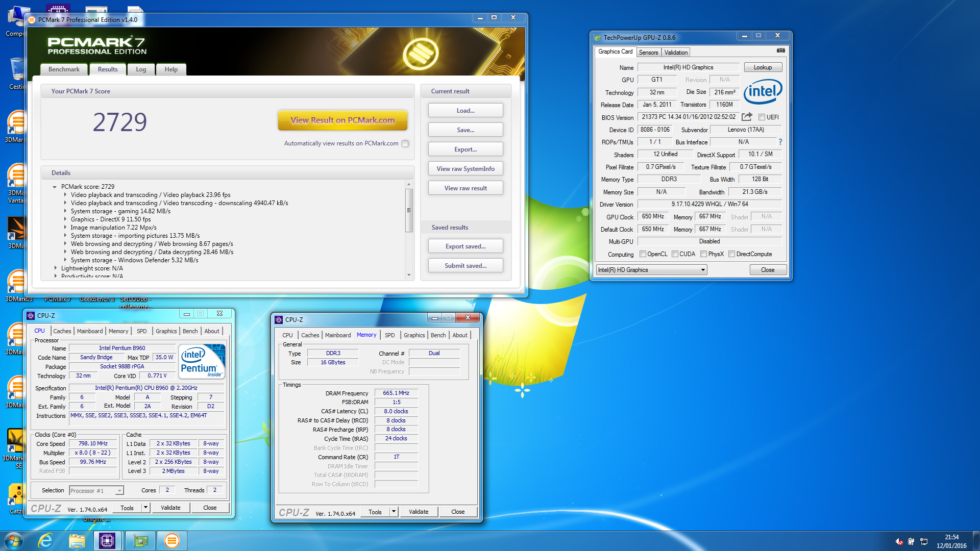Viewport: 980px width, 551px height.
Task: Switch to the Sensors tab in GPU-Z
Action: [x=648, y=52]
